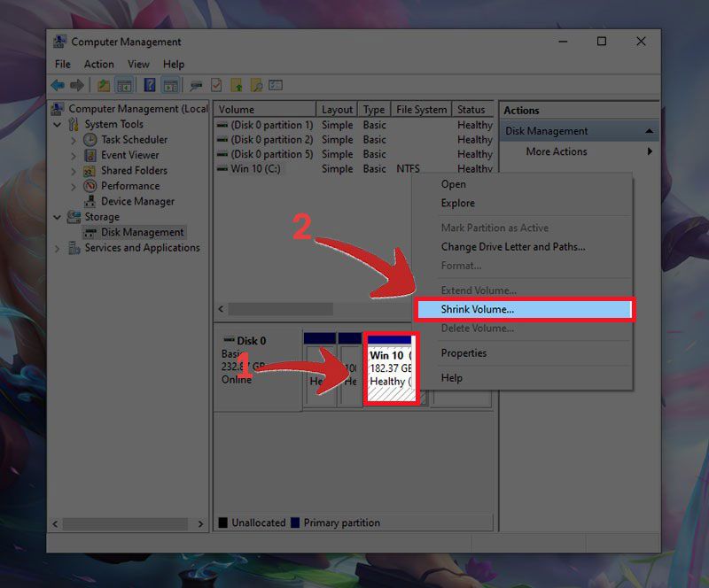Collapse the Storage tree node
Image resolution: width=709 pixels, height=588 pixels.
pos(58,217)
